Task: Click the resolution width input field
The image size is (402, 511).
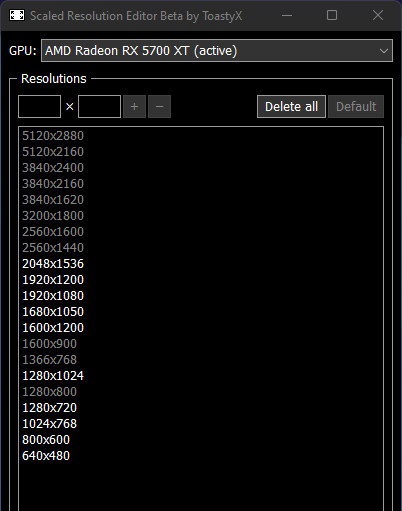Action: (x=39, y=107)
